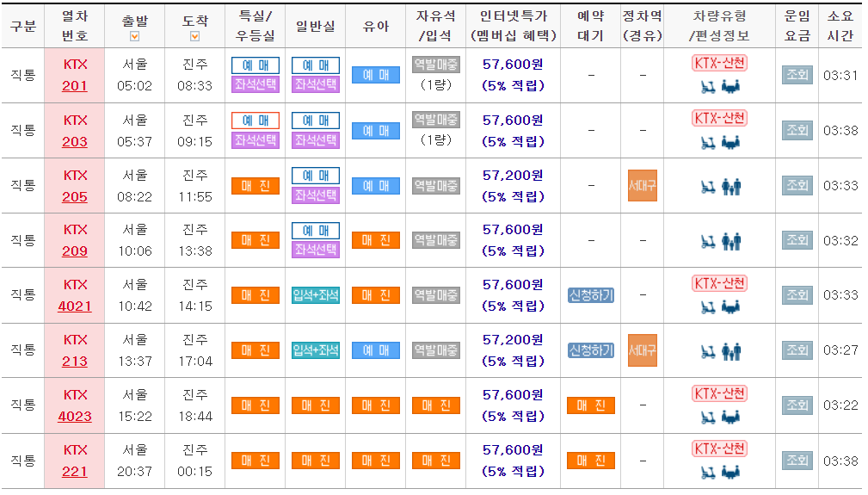Apply for waitlist 신청하기 on KTX 4021

click(x=591, y=295)
